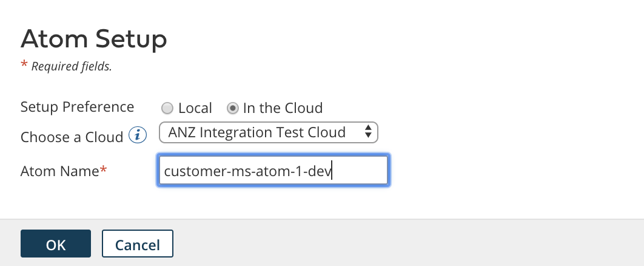Click the Cancel button
The width and height of the screenshot is (644, 266).
click(x=138, y=244)
